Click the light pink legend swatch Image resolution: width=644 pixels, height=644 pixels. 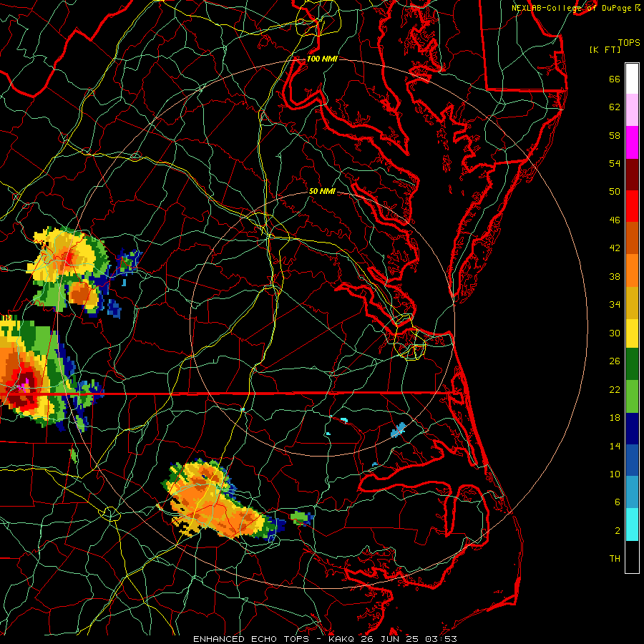coord(632,110)
